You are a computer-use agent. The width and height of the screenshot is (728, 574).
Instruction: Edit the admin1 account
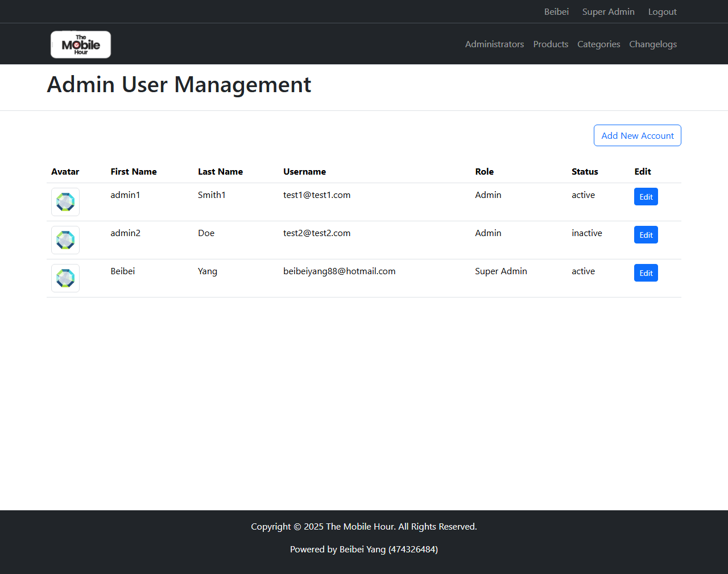tap(646, 197)
